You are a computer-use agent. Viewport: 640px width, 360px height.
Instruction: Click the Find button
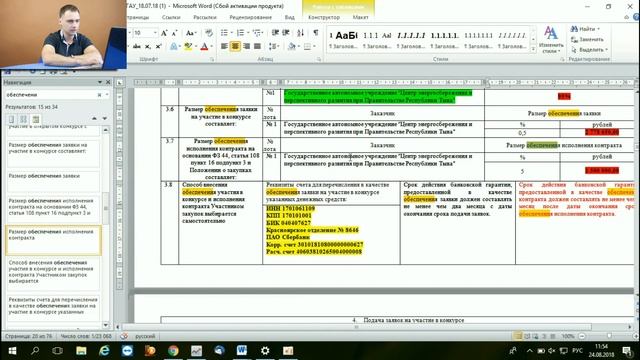(585, 29)
